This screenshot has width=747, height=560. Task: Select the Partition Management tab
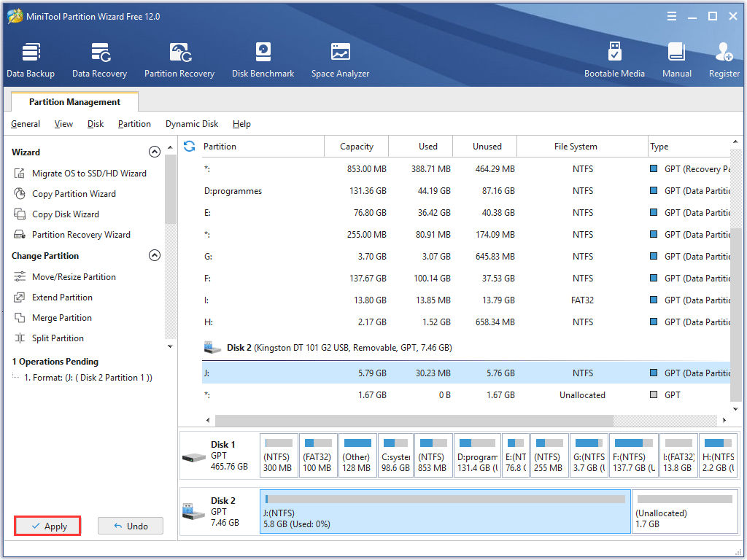pyautogui.click(x=75, y=102)
